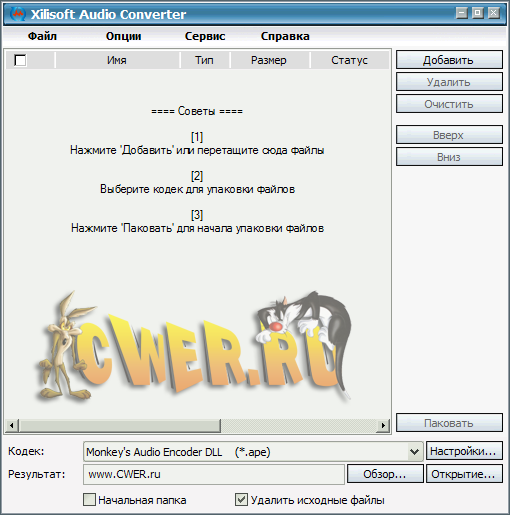Open the Сервис menu
Image resolution: width=510 pixels, height=515 pixels.
[x=205, y=36]
